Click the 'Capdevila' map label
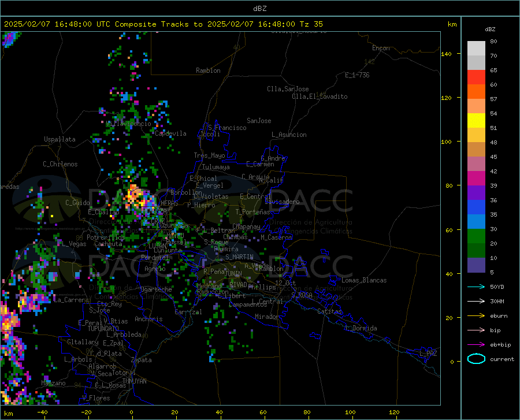 (170, 133)
